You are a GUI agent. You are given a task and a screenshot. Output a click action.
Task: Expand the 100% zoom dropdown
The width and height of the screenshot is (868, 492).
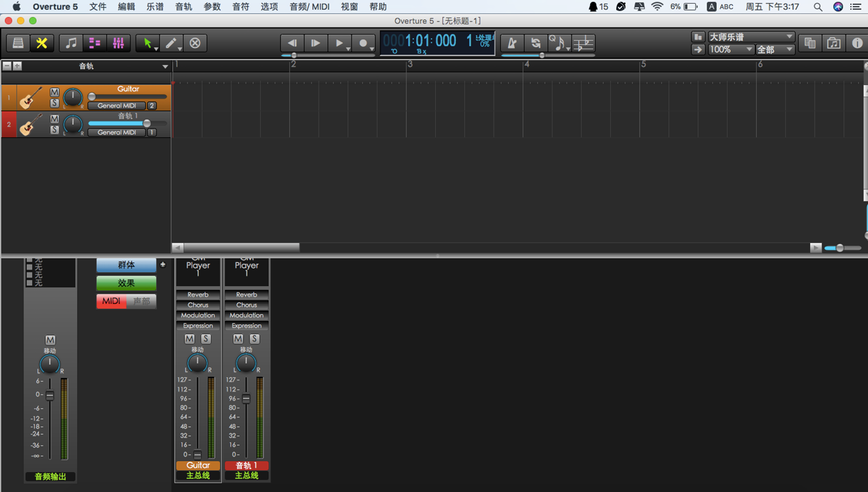[731, 49]
